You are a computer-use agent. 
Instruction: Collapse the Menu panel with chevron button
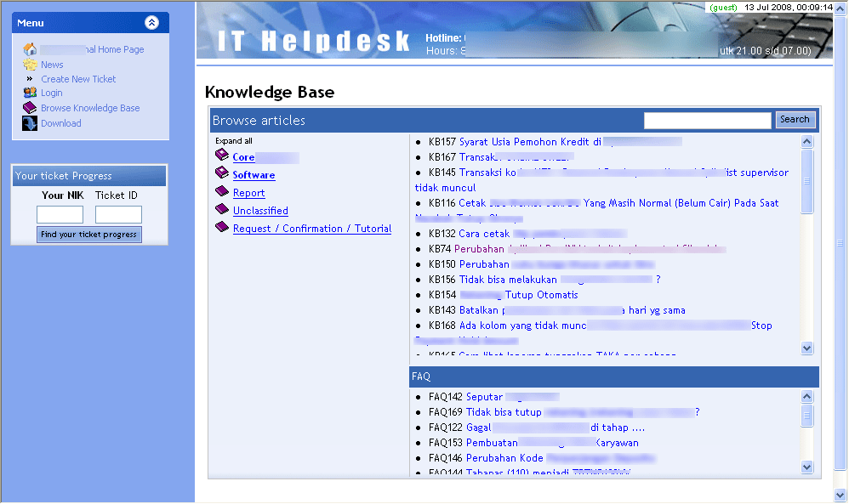[x=151, y=23]
